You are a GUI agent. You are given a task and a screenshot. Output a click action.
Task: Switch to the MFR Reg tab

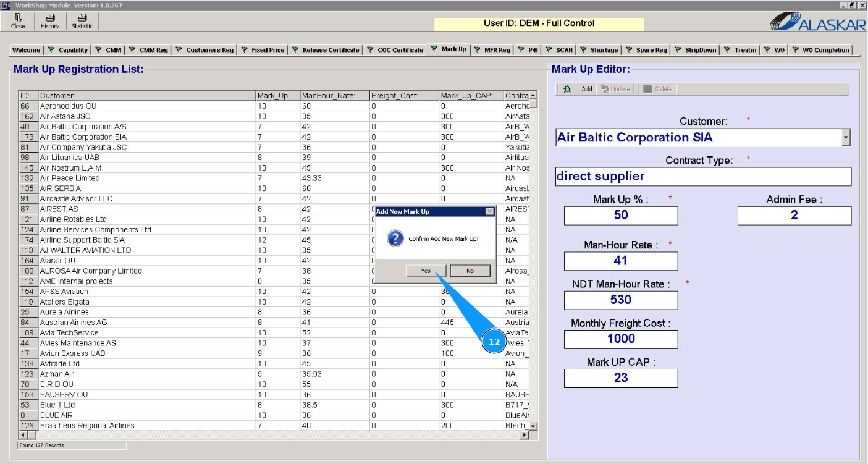point(492,50)
